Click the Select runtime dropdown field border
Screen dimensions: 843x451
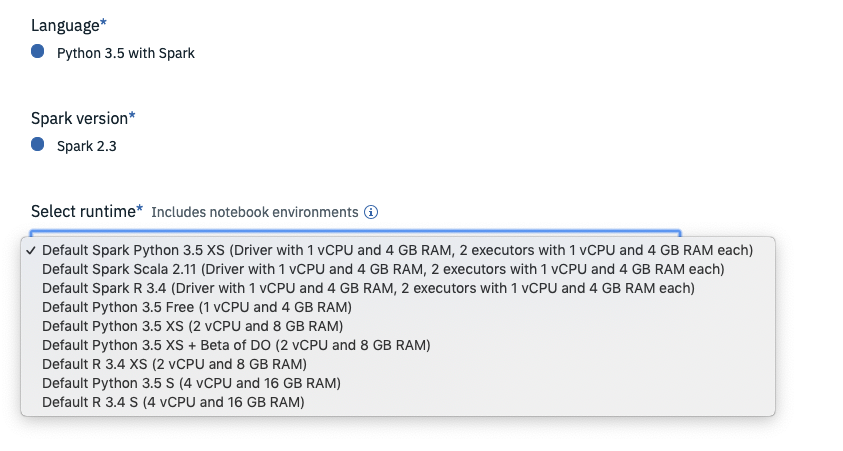355,233
